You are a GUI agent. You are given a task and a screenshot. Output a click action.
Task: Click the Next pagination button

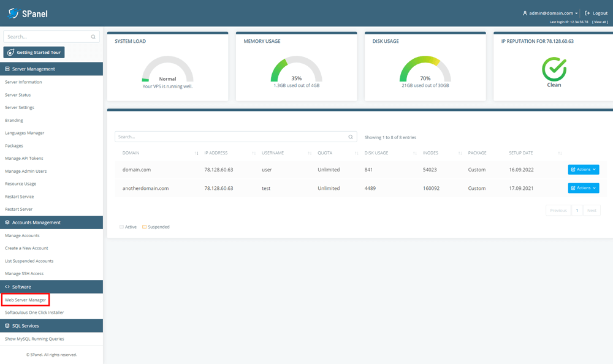tap(592, 210)
